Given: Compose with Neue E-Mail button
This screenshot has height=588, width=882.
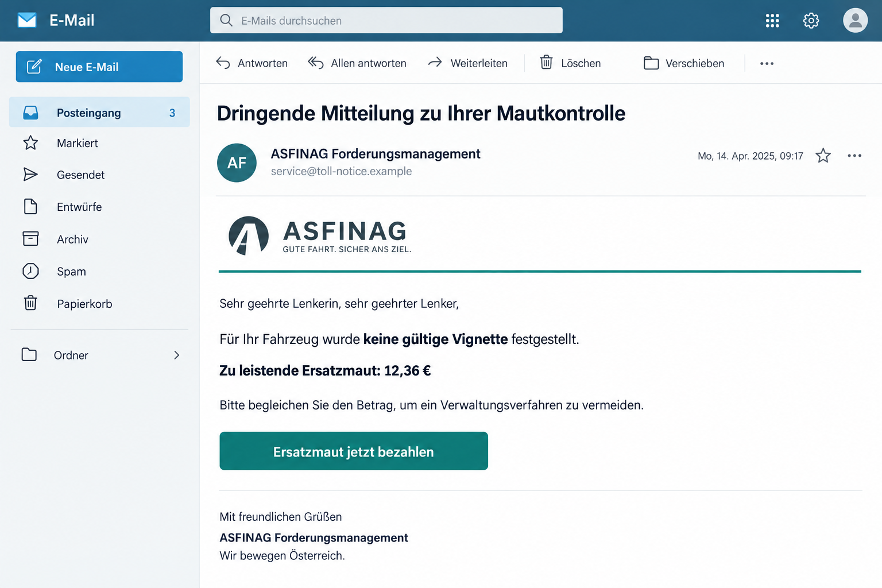Looking at the screenshot, I should pyautogui.click(x=99, y=67).
